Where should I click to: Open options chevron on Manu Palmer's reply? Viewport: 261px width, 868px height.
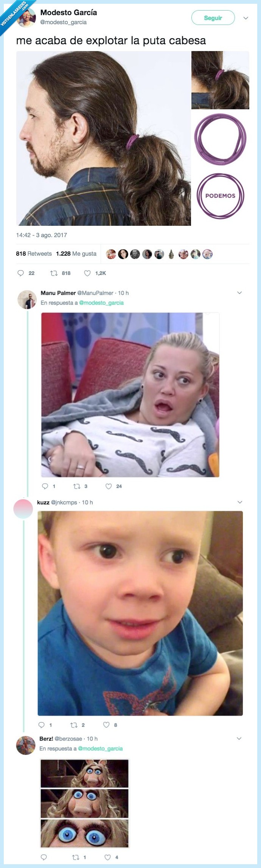(x=239, y=293)
